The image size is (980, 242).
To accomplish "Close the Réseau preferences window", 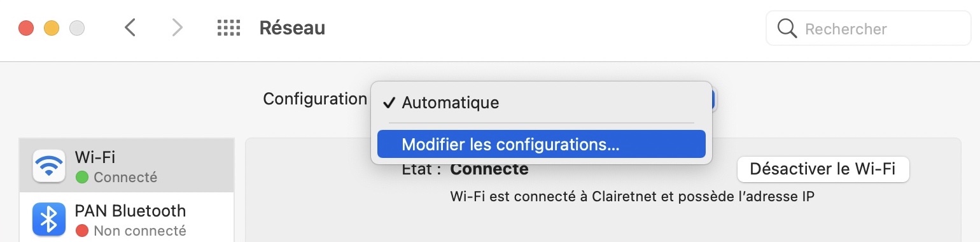I will 26,29.
